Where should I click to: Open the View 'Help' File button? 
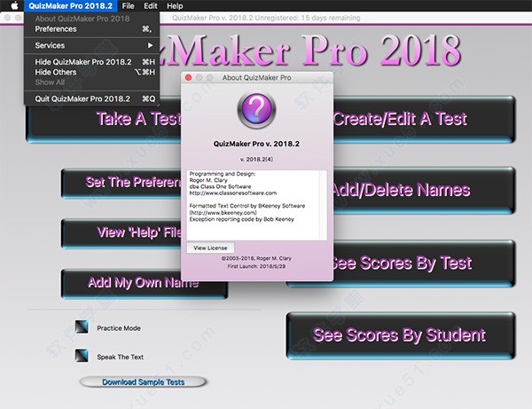pyautogui.click(x=121, y=232)
